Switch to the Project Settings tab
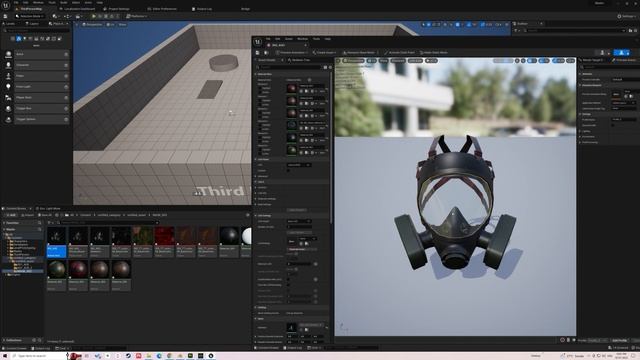The image size is (640, 360). pos(118,9)
